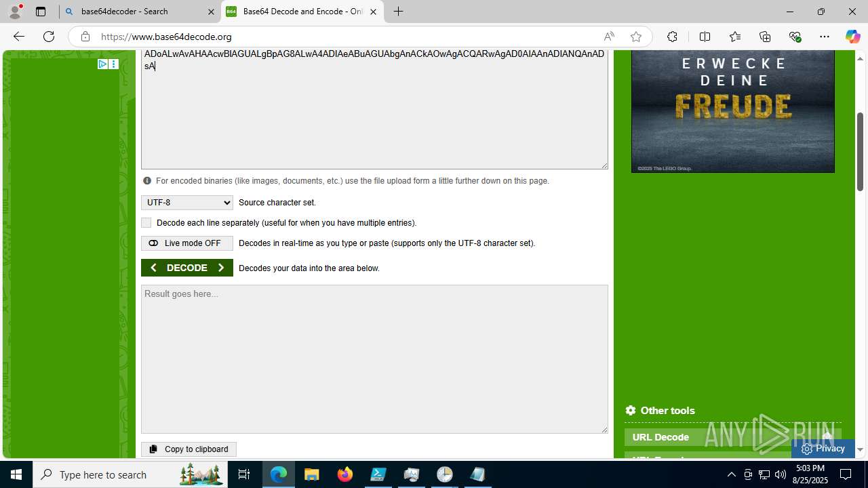Viewport: 868px width, 488px height.
Task: Open the tab actions menu icon
Action: [41, 12]
